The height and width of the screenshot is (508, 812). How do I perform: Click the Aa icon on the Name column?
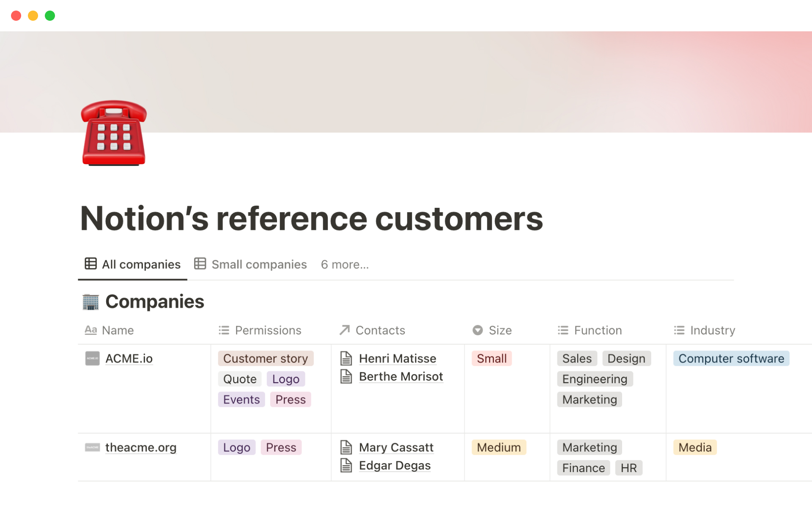pos(91,330)
